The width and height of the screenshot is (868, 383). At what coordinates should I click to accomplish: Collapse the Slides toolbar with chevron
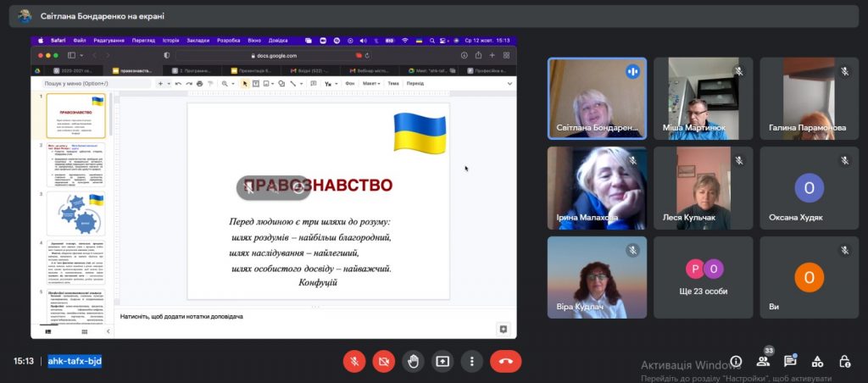point(509,84)
